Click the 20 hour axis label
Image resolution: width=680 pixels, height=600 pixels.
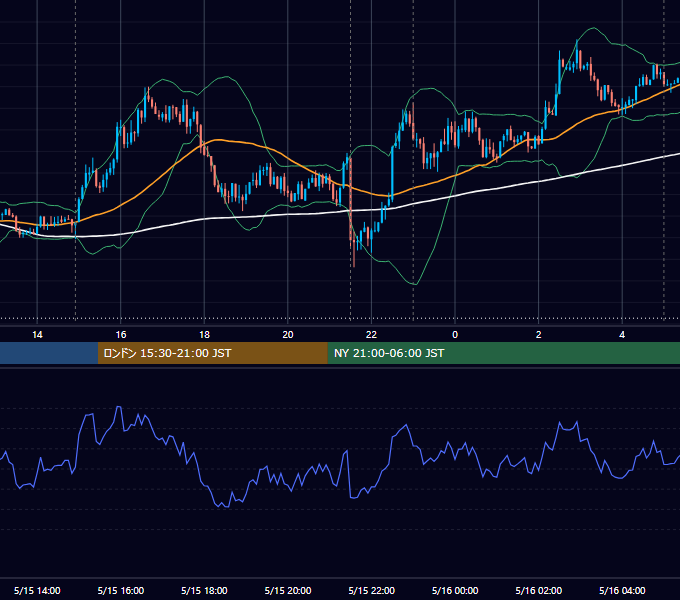288,335
